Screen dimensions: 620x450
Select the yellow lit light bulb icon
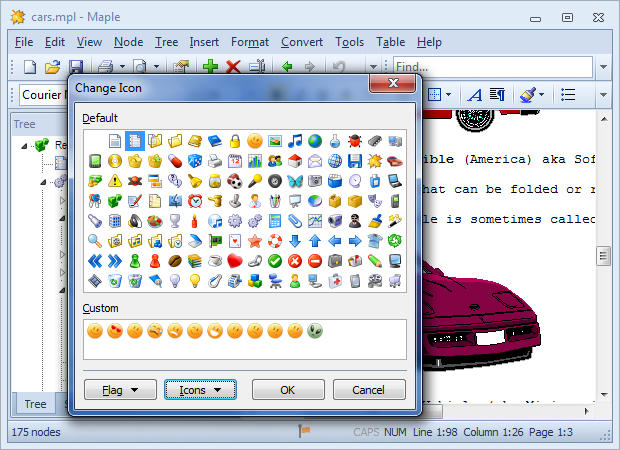[195, 281]
